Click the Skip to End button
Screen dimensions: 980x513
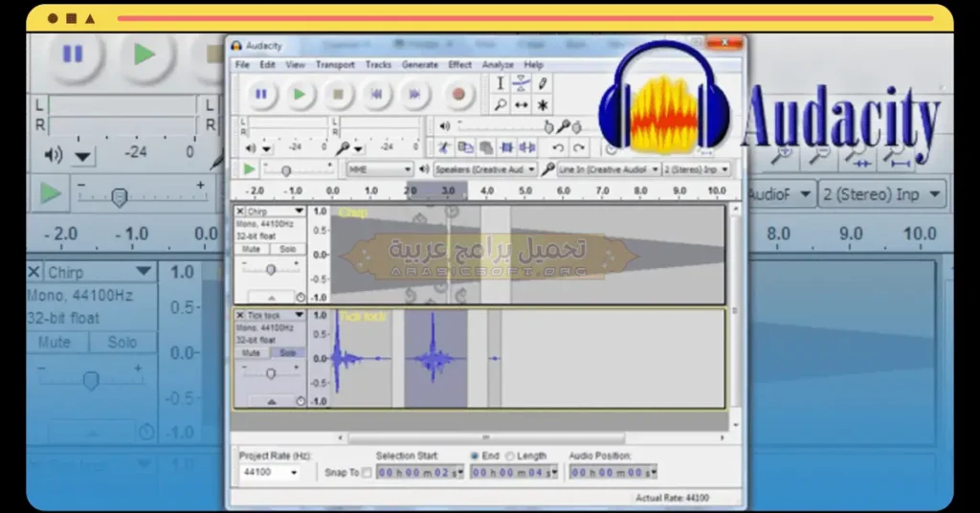pos(414,95)
